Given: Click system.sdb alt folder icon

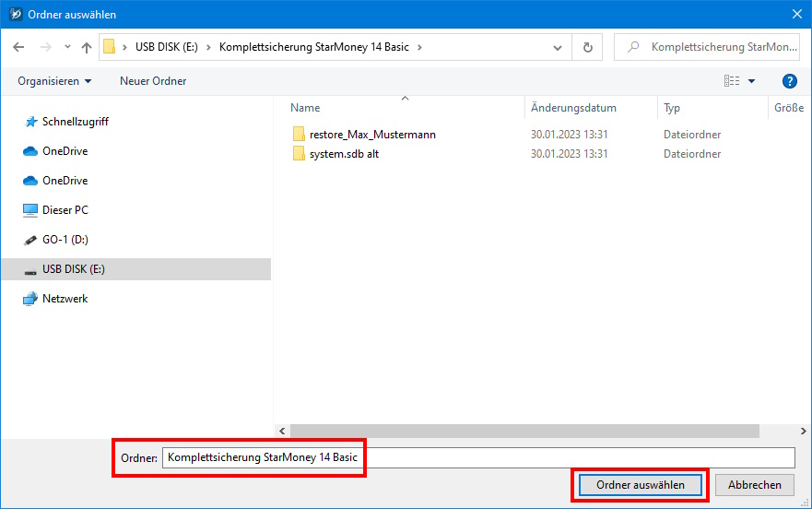Looking at the screenshot, I should coord(299,153).
